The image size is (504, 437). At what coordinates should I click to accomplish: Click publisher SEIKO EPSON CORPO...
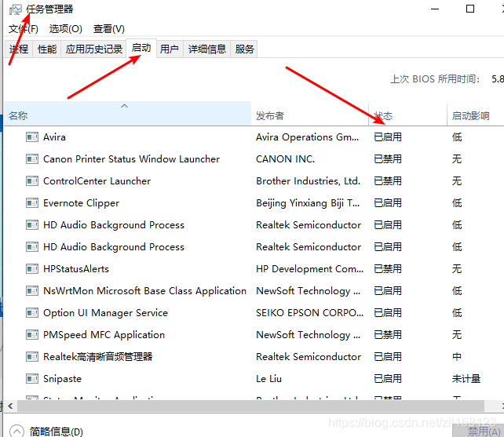(x=309, y=313)
